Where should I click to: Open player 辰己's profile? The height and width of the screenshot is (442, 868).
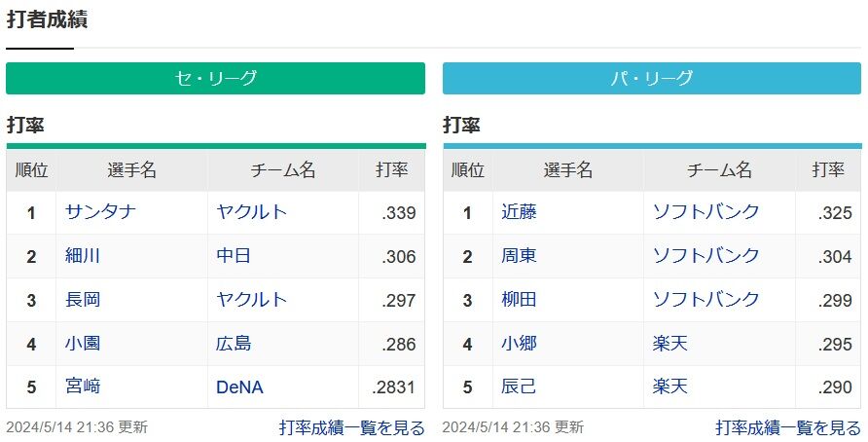click(x=519, y=387)
